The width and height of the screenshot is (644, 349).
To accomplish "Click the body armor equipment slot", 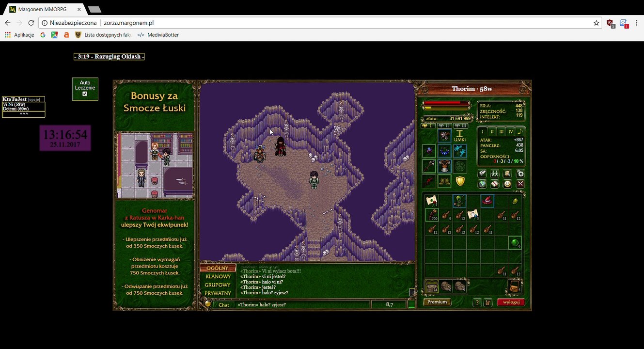I will 444,166.
